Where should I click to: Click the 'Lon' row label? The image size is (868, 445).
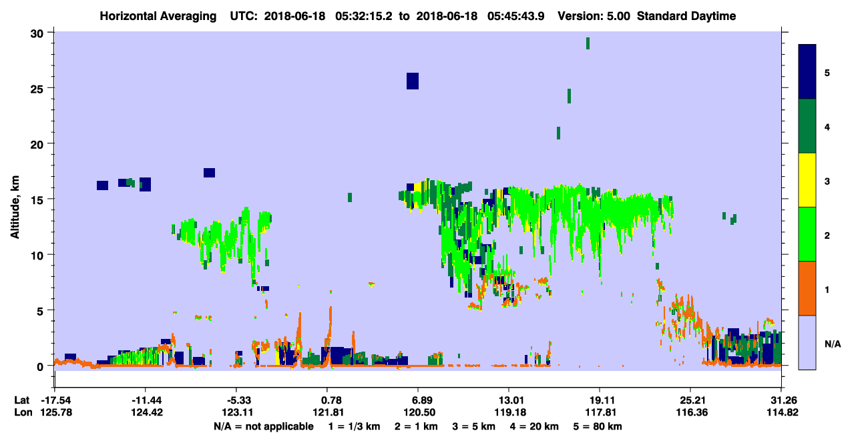click(23, 412)
